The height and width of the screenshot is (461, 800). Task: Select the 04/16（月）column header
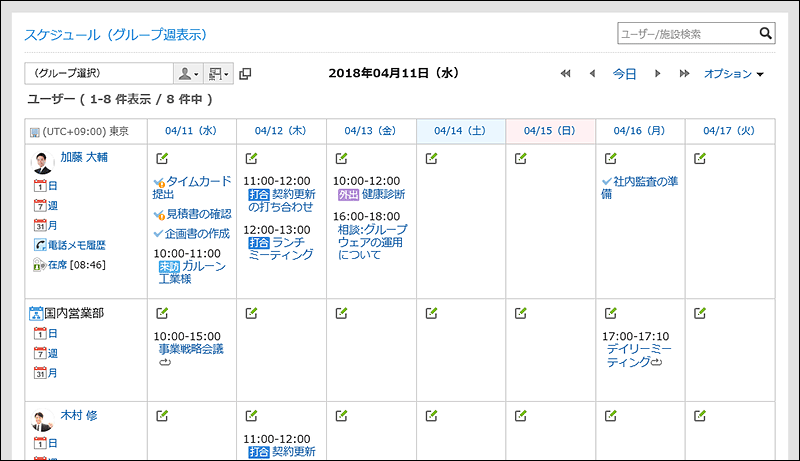click(x=640, y=131)
